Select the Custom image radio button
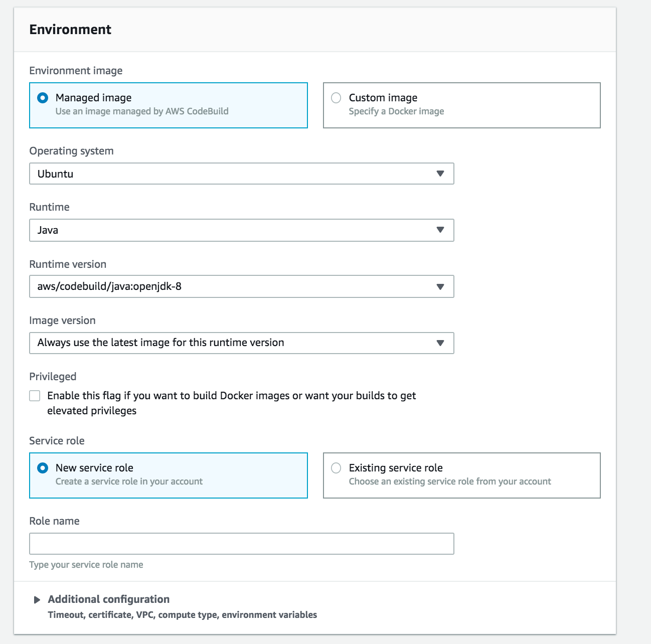The image size is (651, 644). pyautogui.click(x=336, y=98)
